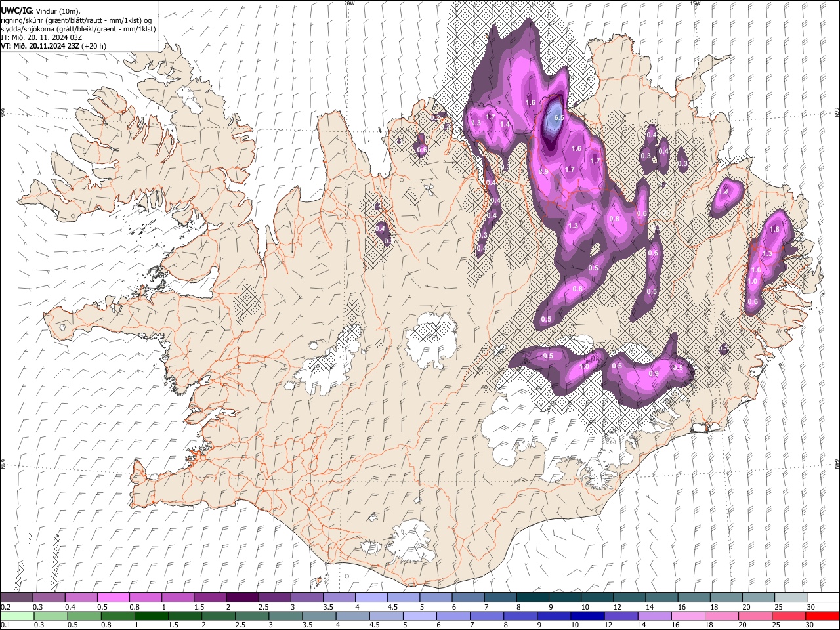
Task: Click the IT: Mið. 20. 11. 2024 03Z line
Action: [41, 37]
